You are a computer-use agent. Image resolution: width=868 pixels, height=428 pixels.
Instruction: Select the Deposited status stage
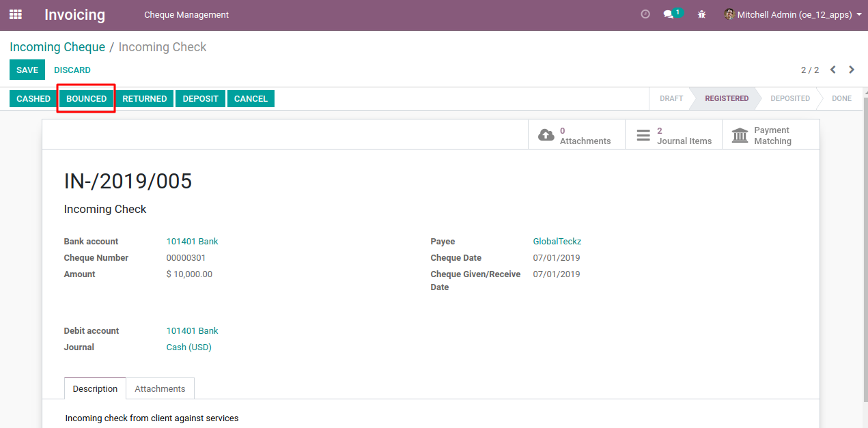click(790, 98)
